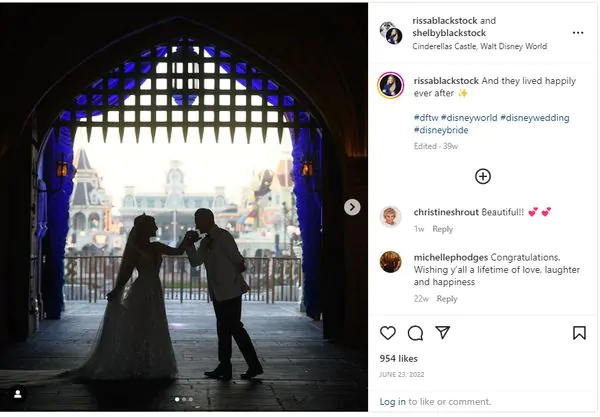Reply to christineshrout's comment
The width and height of the screenshot is (600, 417).
[x=442, y=229]
